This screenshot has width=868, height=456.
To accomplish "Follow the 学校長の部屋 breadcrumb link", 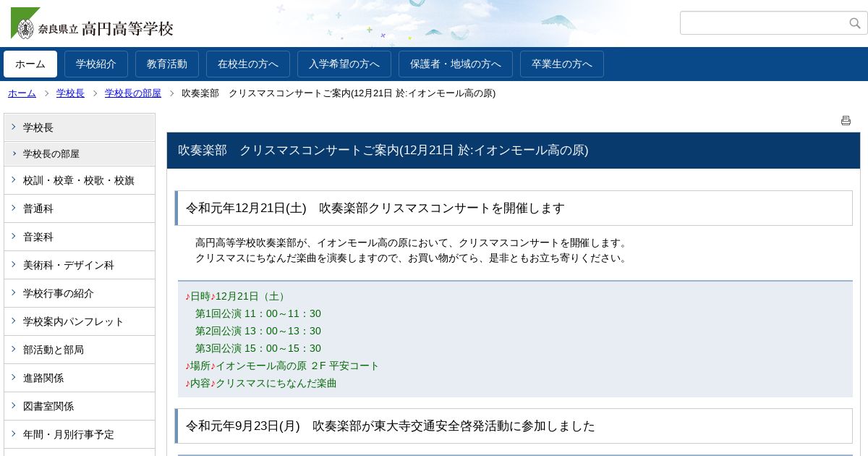I will click(x=133, y=93).
